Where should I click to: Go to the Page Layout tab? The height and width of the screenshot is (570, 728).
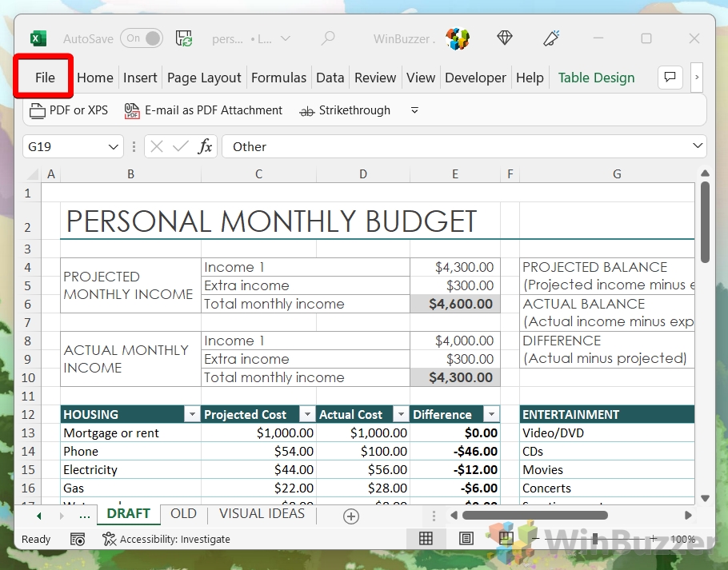204,78
